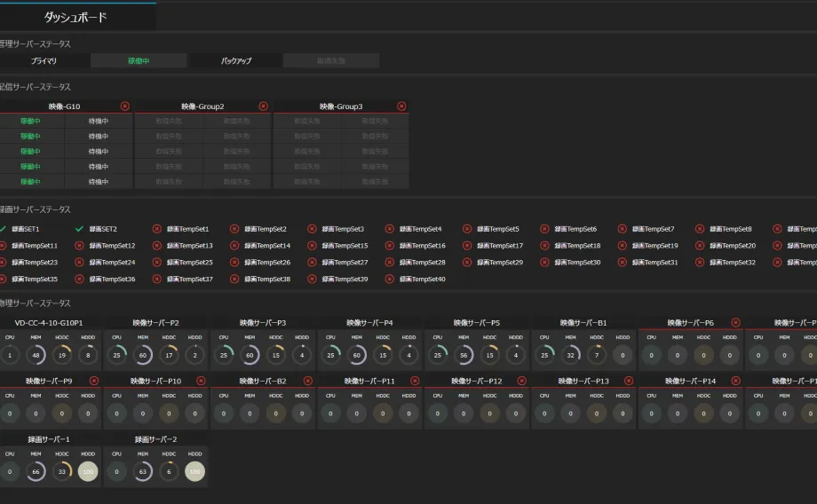Click the CPU gauge of 映像サーバーP2
Image resolution: width=817 pixels, height=504 pixels.
click(x=116, y=356)
